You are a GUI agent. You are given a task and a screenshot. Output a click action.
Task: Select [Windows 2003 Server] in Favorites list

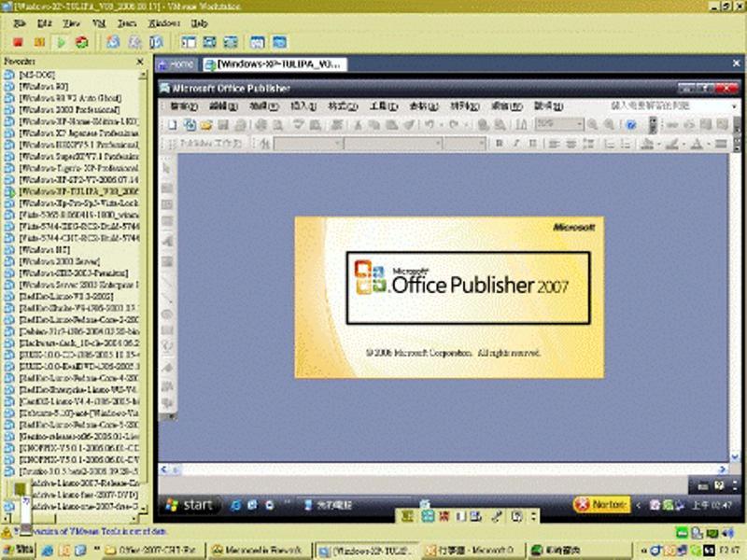(x=59, y=261)
